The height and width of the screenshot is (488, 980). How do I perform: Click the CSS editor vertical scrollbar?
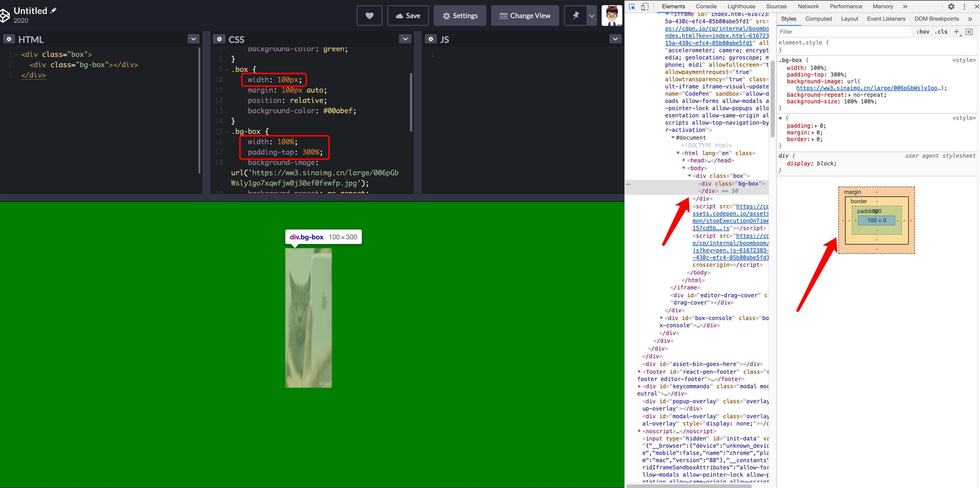point(411,102)
